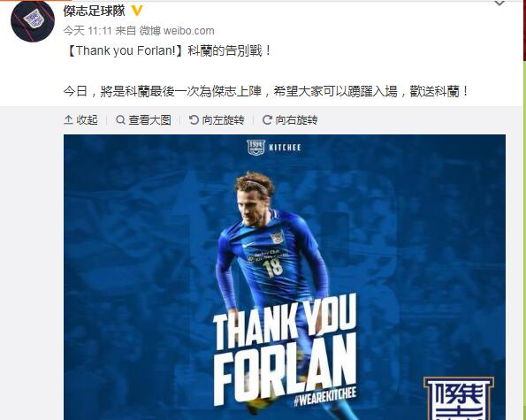Click the Kitchee team avatar picture
The height and width of the screenshot is (420, 526).
(x=33, y=21)
